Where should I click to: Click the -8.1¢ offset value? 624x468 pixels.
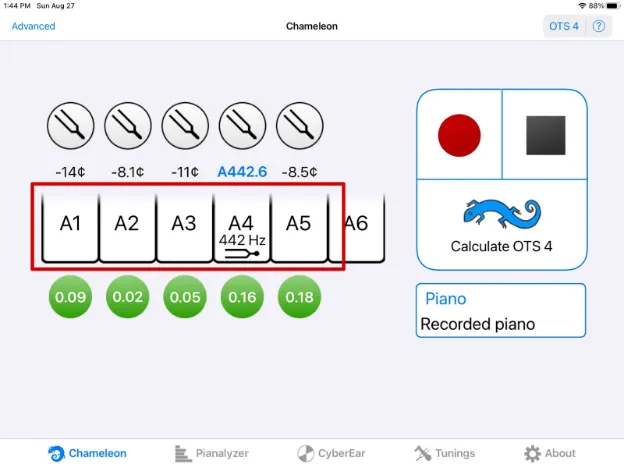click(128, 172)
